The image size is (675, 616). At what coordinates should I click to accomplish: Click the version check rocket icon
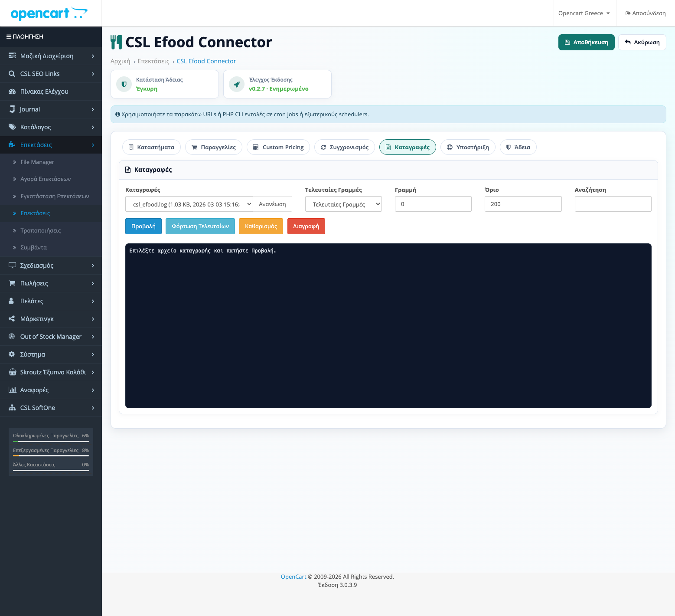237,84
